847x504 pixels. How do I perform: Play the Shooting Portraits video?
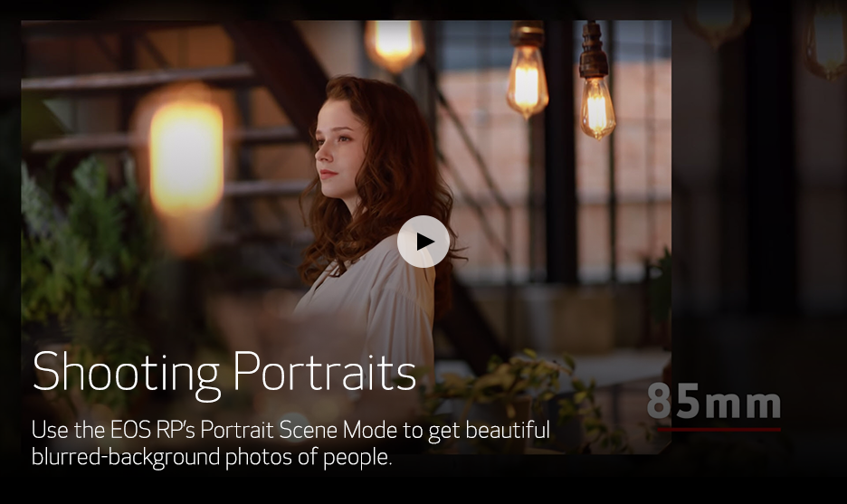(x=423, y=242)
